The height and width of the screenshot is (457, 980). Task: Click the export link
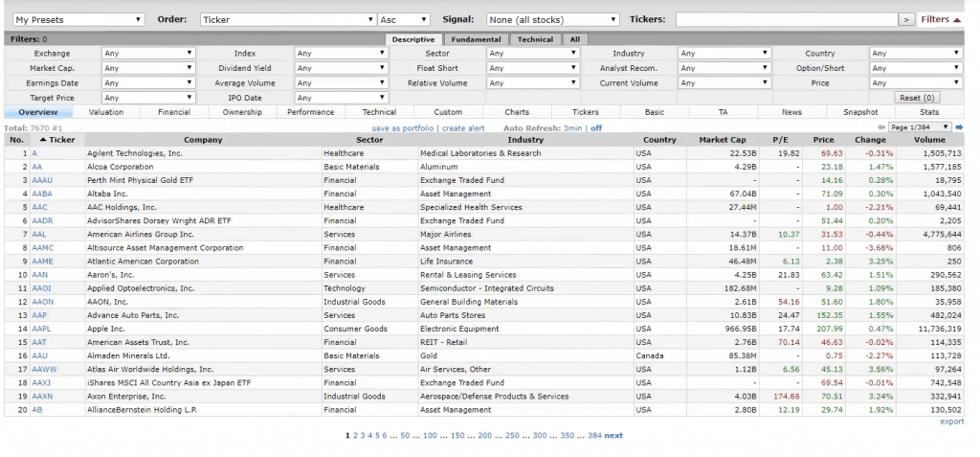tap(952, 422)
